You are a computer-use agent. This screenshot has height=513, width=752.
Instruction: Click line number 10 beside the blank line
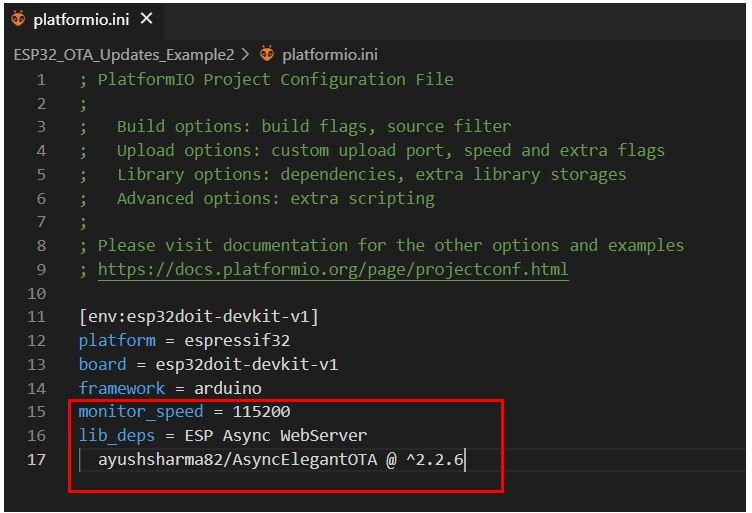click(36, 293)
